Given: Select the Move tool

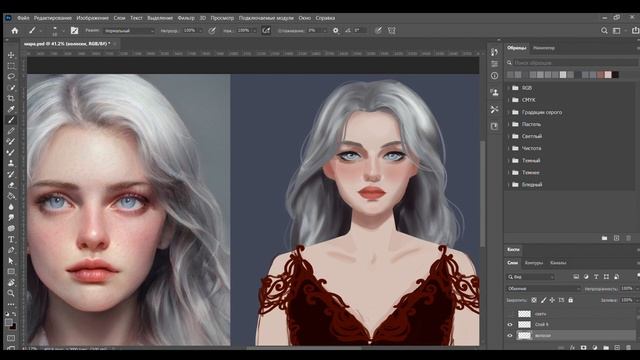Looking at the screenshot, I should coord(11,55).
